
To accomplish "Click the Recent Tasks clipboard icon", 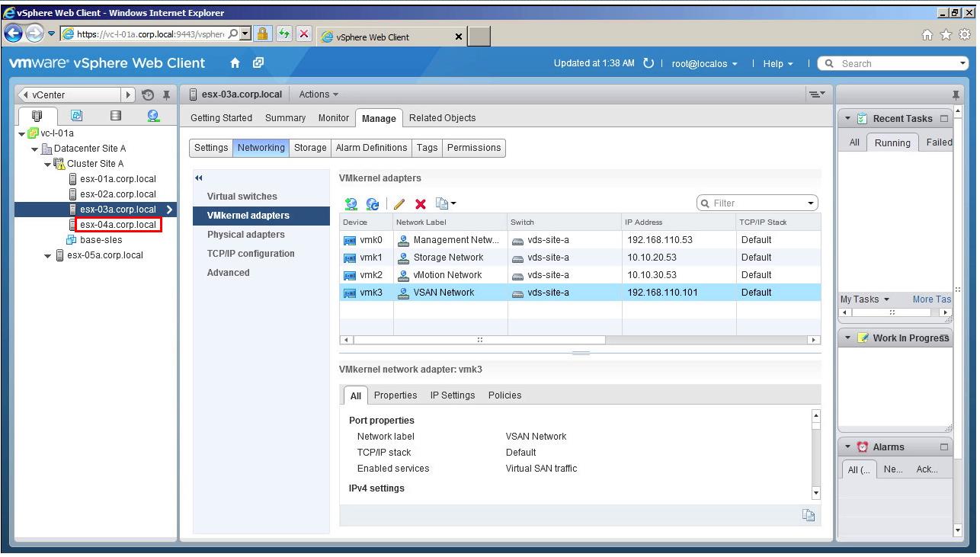I will click(x=863, y=118).
